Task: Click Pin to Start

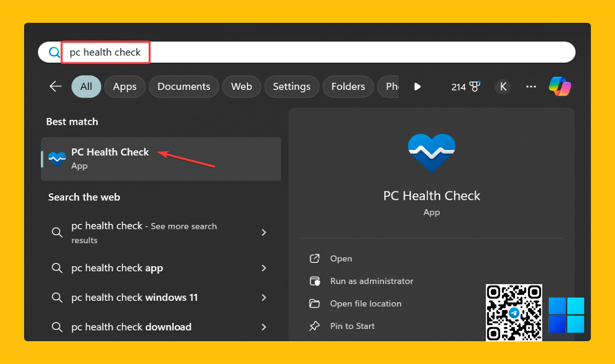Action: point(352,326)
